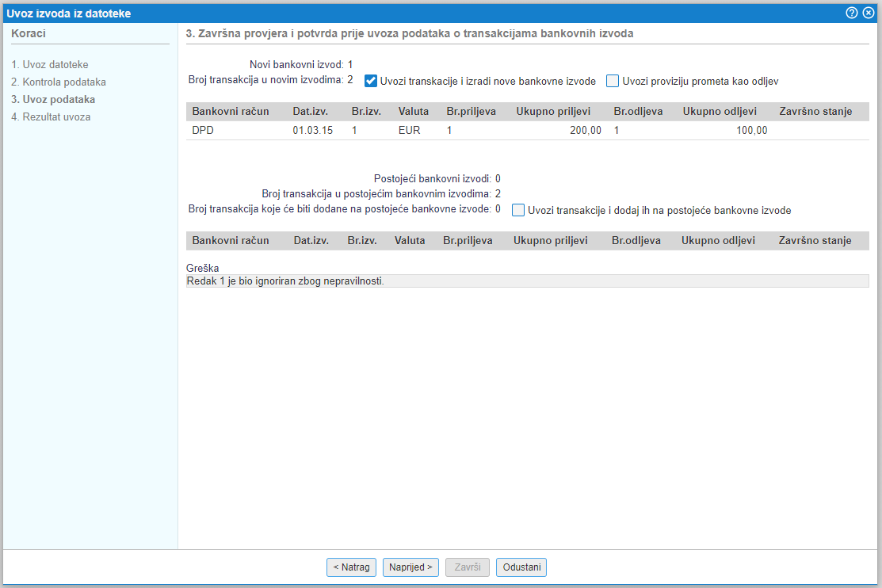Click Ukupno odljevi header in lower table
The width and height of the screenshot is (882, 588).
[x=718, y=241]
